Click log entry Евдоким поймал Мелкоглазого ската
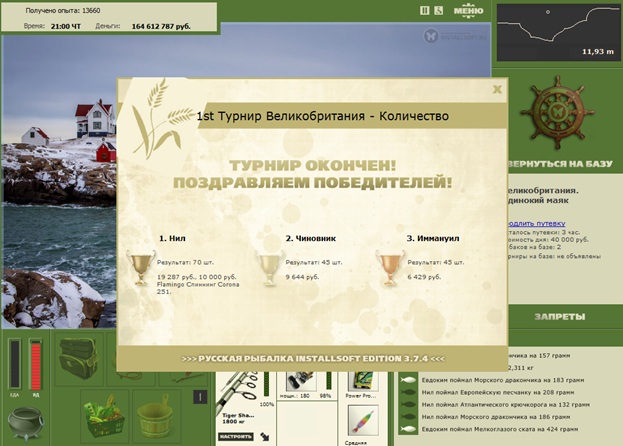 [x=500, y=429]
